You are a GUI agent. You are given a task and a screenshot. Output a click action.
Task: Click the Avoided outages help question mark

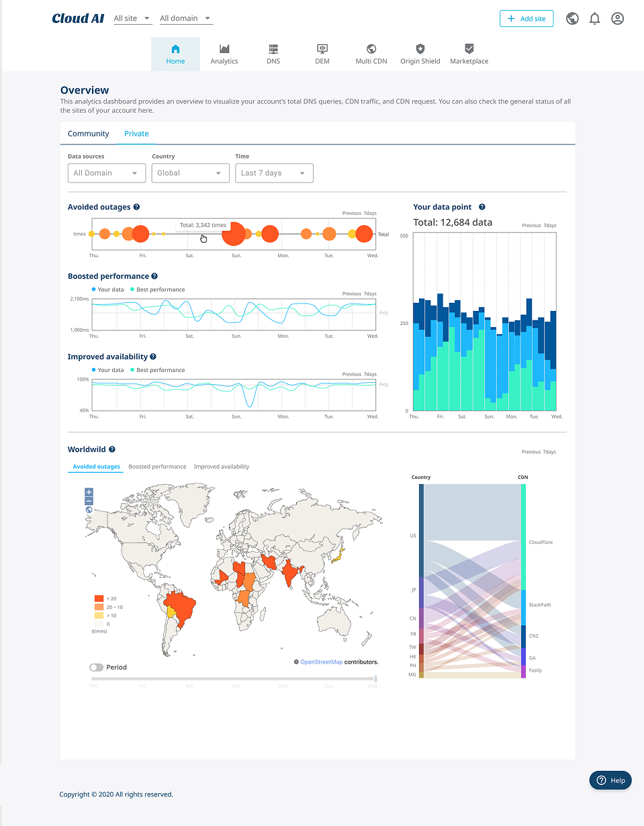point(137,207)
